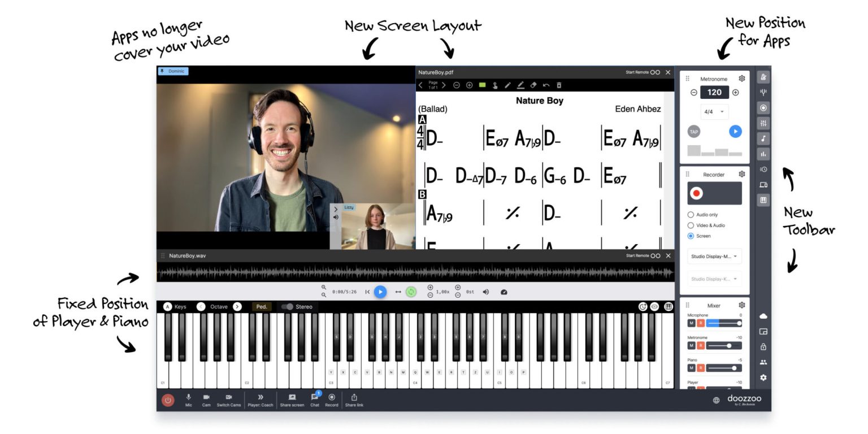Click the lock icon in right toolbar
The width and height of the screenshot is (868, 434).
coord(763,346)
